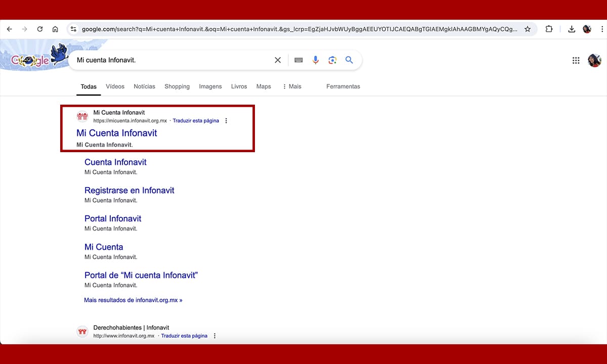The height and width of the screenshot is (364, 607).
Task: Open Ferramentas search tools
Action: click(343, 86)
